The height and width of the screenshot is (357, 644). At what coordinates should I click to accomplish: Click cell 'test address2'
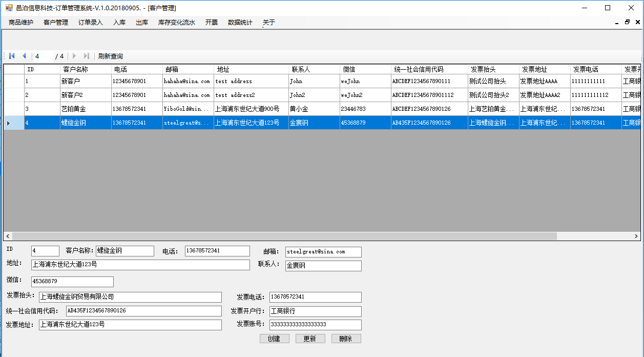coord(251,95)
